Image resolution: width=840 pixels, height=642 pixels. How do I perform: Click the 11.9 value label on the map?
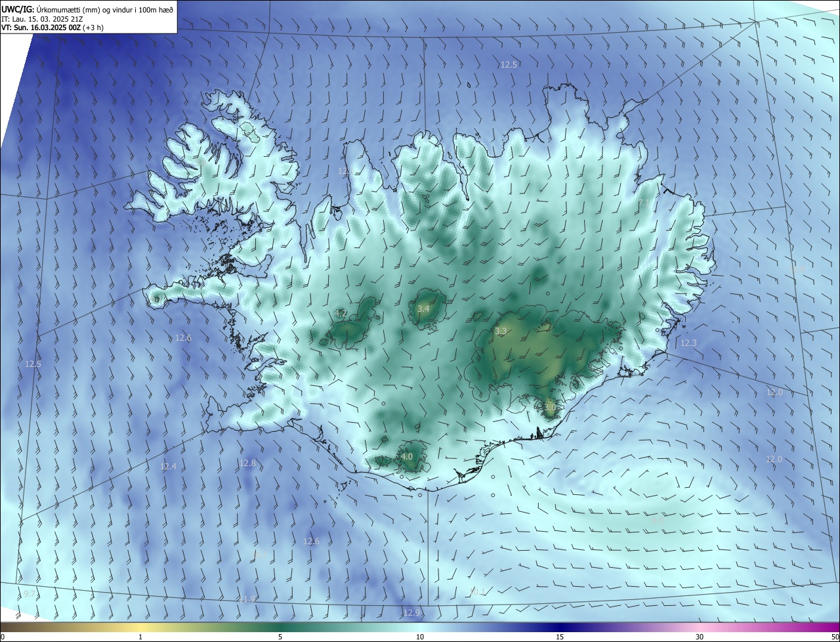[x=247, y=599]
